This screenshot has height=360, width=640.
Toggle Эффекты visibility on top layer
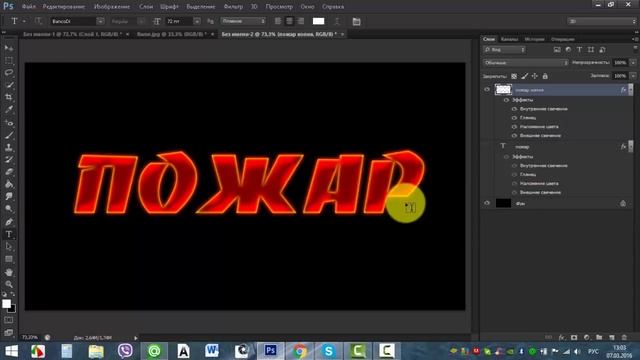(507, 100)
